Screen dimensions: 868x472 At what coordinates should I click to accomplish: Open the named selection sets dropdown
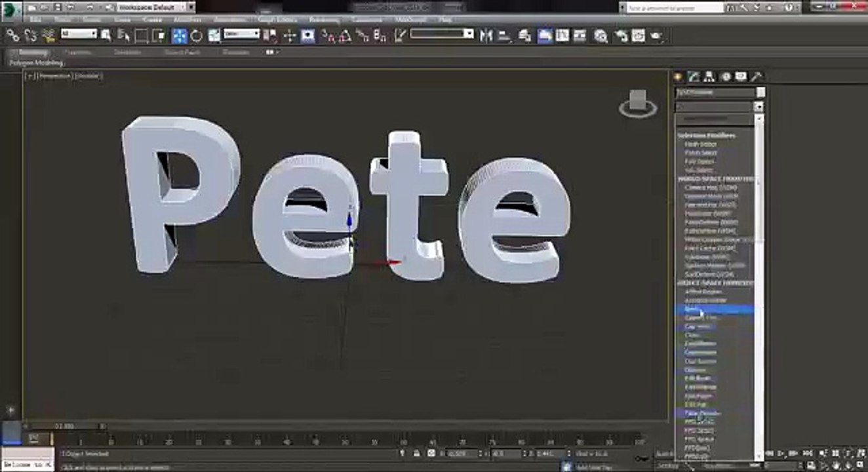442,33
